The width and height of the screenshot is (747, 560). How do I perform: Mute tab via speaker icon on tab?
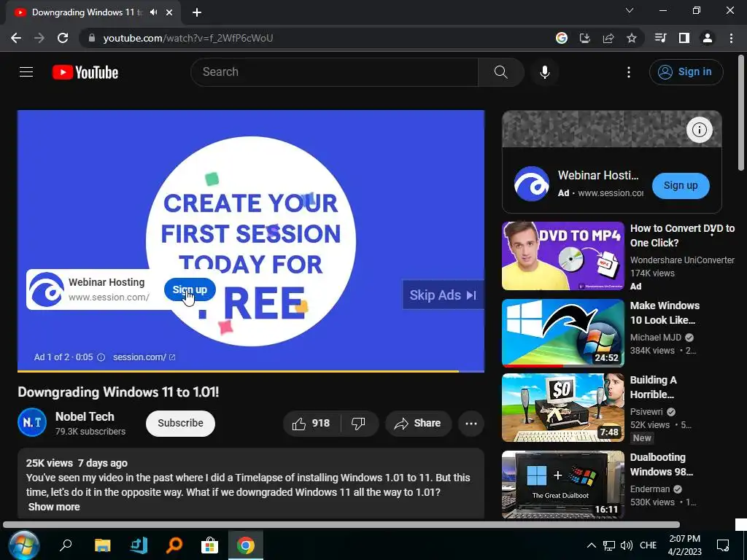[153, 12]
